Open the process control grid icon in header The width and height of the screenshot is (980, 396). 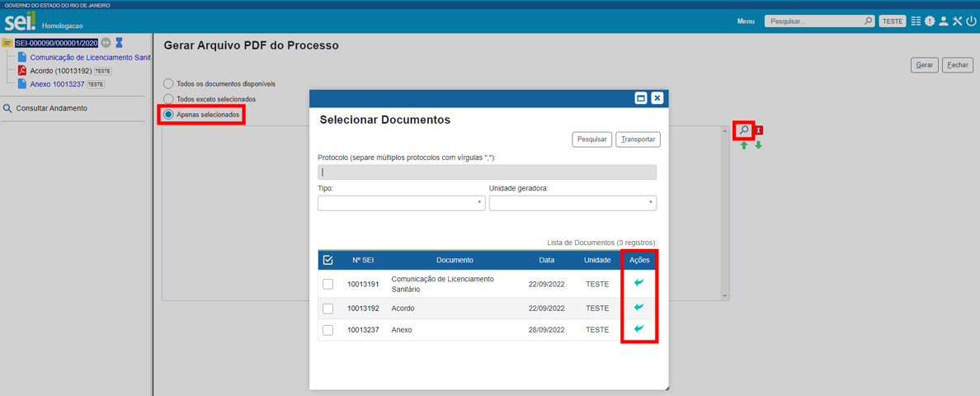pyautogui.click(x=916, y=21)
